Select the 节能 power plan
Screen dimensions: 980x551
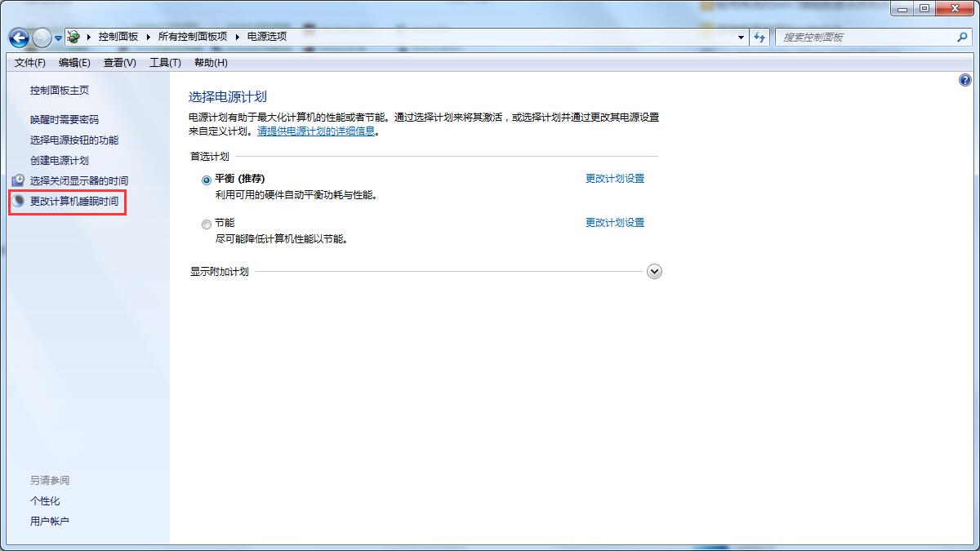tap(207, 224)
